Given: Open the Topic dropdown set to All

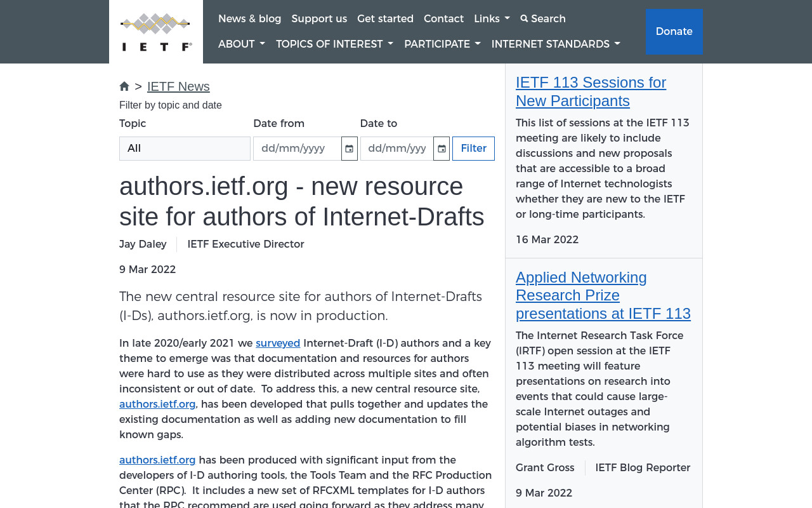Looking at the screenshot, I should [185, 149].
